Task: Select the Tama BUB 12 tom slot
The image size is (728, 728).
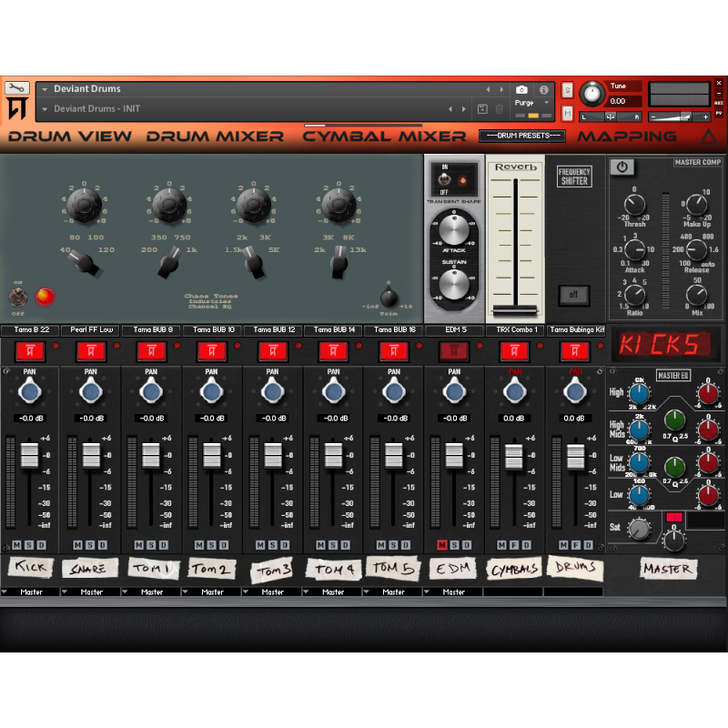Action: 273,330
